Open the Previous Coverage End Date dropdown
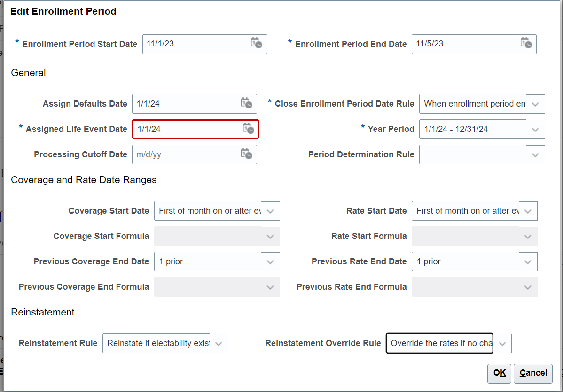 [x=270, y=261]
